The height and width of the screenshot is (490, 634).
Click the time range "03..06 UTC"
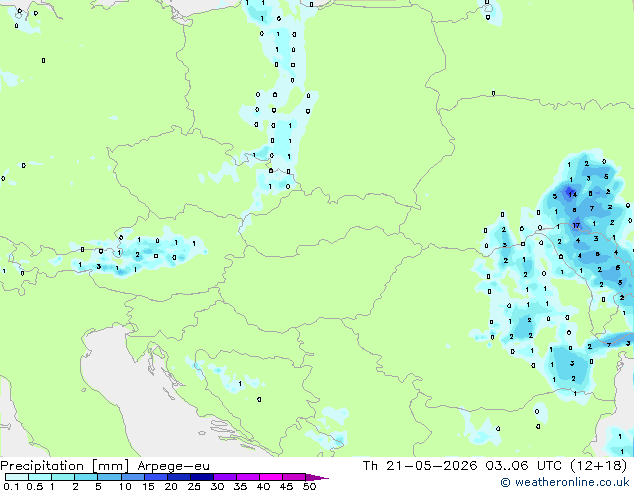pyautogui.click(x=523, y=466)
